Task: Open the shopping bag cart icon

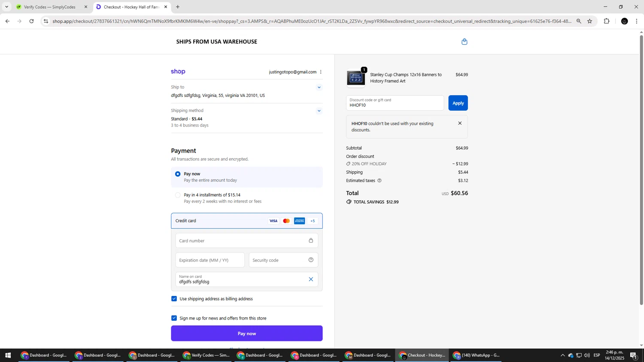Action: [x=464, y=42]
